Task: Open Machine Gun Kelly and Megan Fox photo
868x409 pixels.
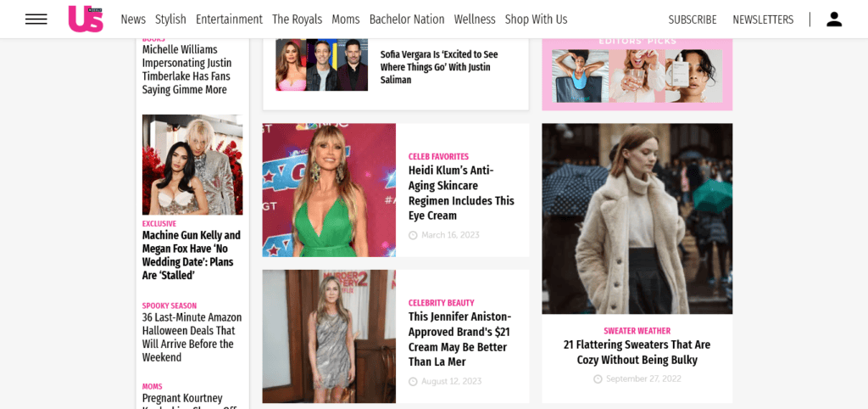Action: pyautogui.click(x=192, y=165)
